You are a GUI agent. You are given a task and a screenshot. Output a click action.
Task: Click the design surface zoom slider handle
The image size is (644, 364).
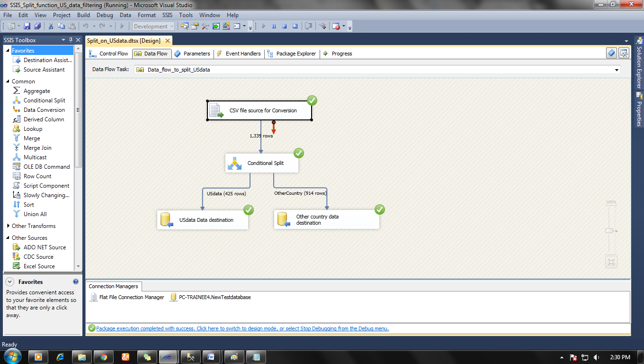click(610, 230)
